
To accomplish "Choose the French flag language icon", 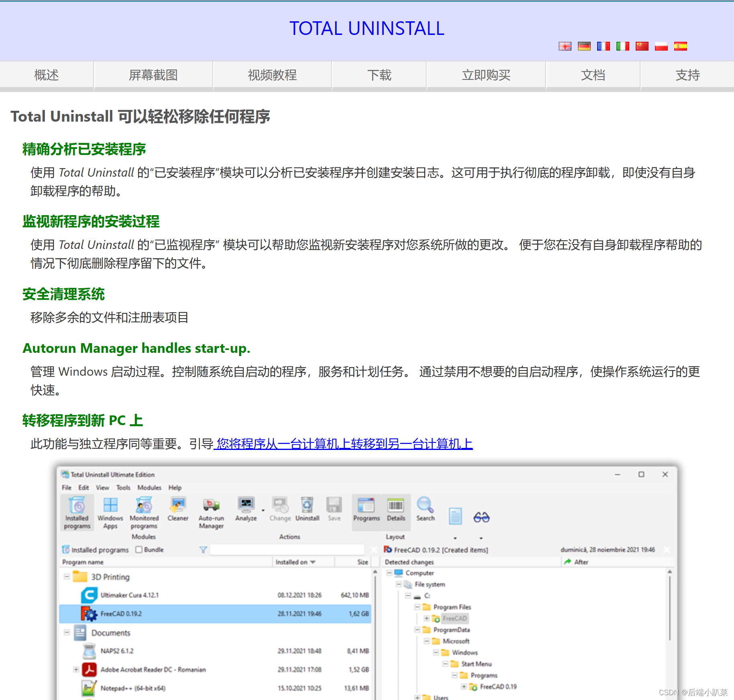I will pyautogui.click(x=604, y=46).
